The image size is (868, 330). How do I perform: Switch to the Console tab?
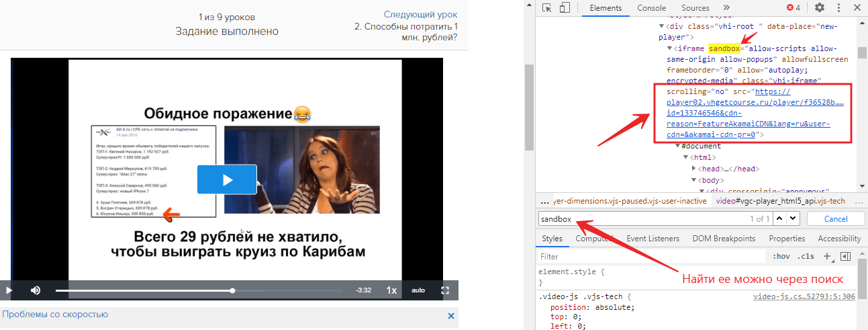pyautogui.click(x=652, y=8)
